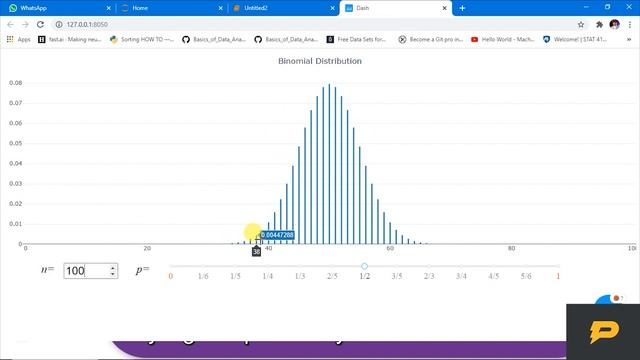Open the Sorting HOW TO bookmark

[x=142, y=39]
